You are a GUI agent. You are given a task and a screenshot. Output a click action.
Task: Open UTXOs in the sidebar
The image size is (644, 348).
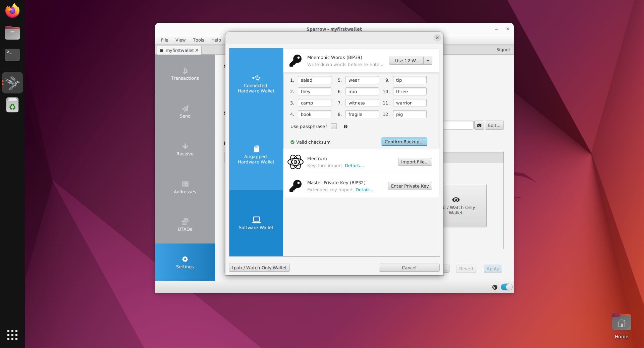[185, 225]
